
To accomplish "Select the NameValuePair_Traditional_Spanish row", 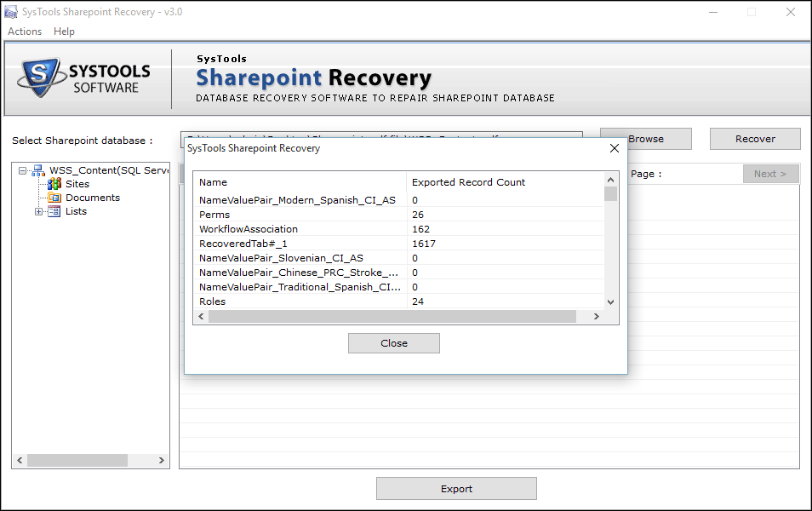I will tap(398, 287).
